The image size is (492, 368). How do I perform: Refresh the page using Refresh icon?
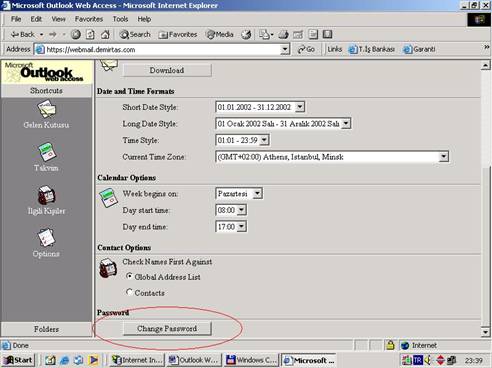pyautogui.click(x=90, y=34)
